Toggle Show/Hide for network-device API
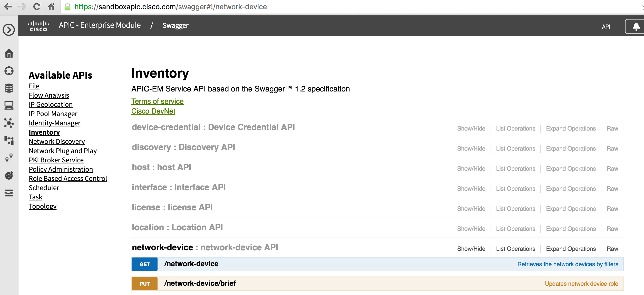This screenshot has width=644, height=295. (471, 249)
